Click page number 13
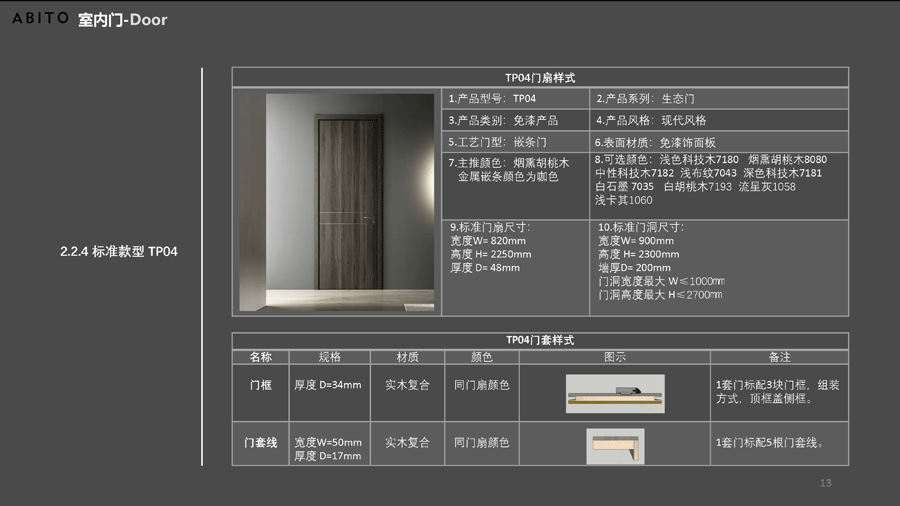Viewport: 900px width, 506px height. click(x=825, y=484)
